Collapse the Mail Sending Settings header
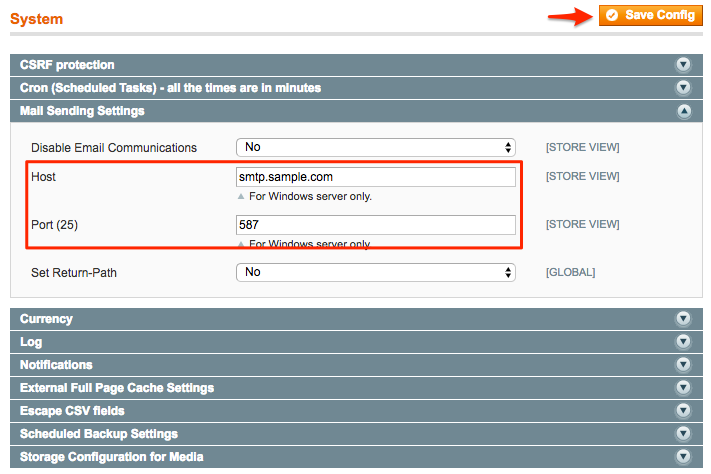This screenshot has width=711, height=474. pos(82,111)
